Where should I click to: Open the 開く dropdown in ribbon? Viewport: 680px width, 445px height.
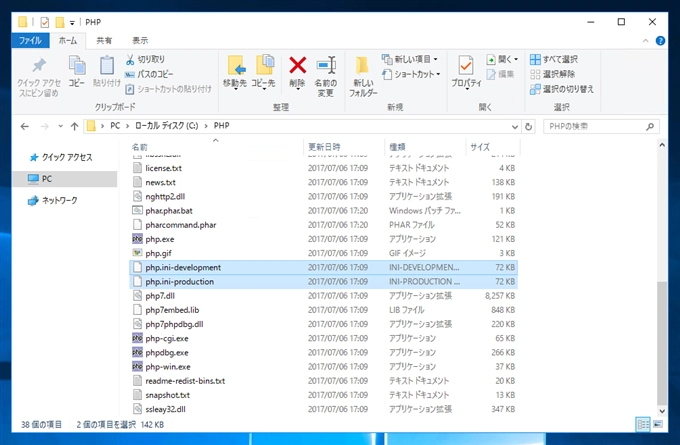503,59
